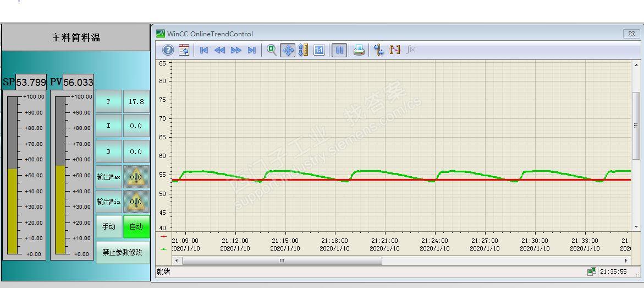Open the trend control help icon
This screenshot has width=644, height=288.
pyautogui.click(x=168, y=50)
